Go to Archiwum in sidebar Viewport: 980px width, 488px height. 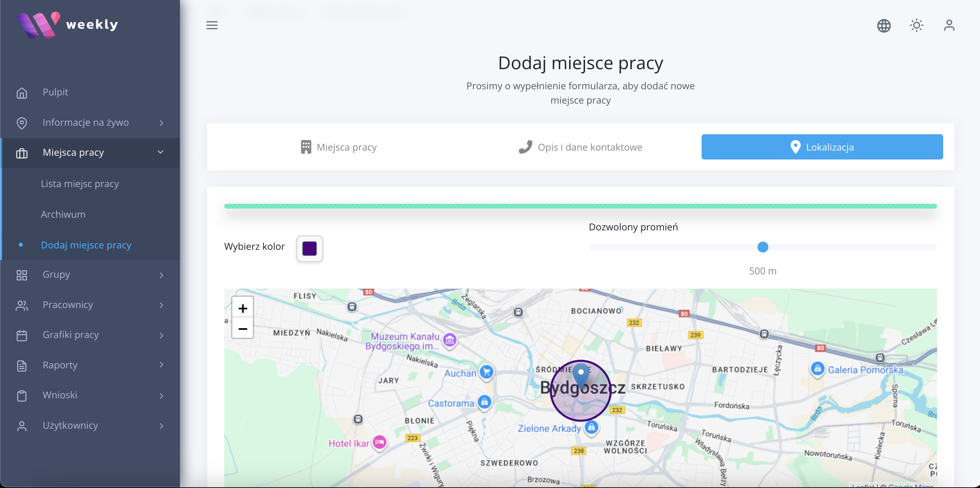tap(63, 214)
